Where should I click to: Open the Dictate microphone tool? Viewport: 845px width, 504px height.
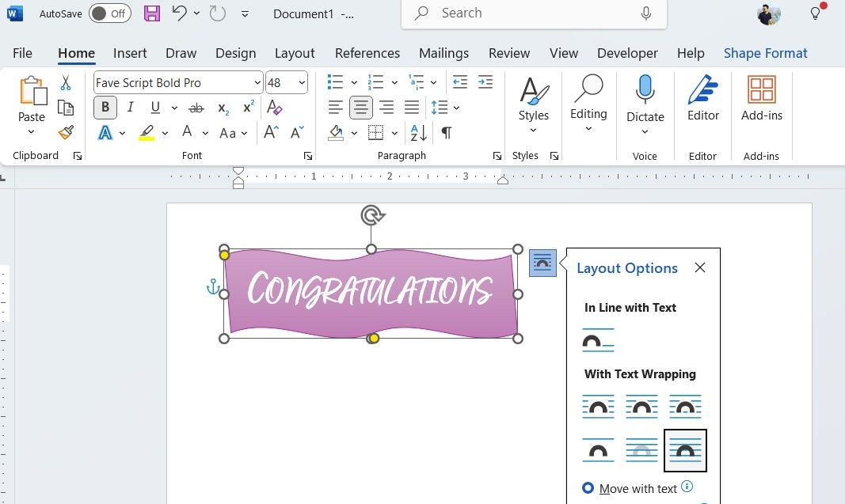pos(645,101)
